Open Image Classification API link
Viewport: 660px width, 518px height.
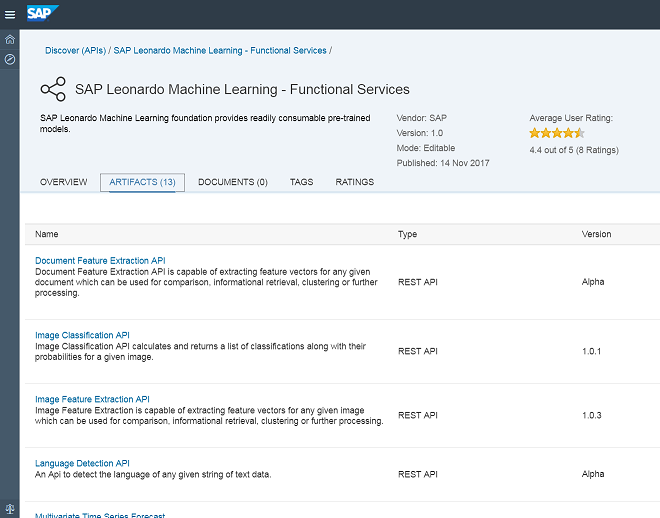click(x=82, y=335)
